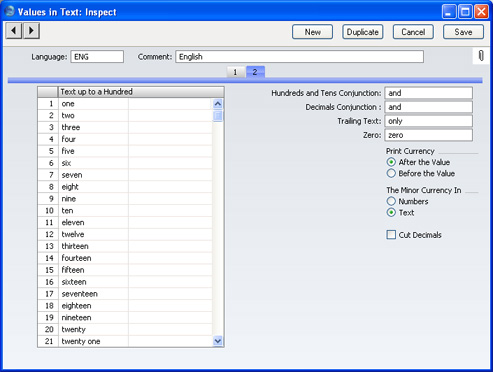The height and width of the screenshot is (372, 493).
Task: Click the list scrollbar down arrow
Action: point(218,341)
